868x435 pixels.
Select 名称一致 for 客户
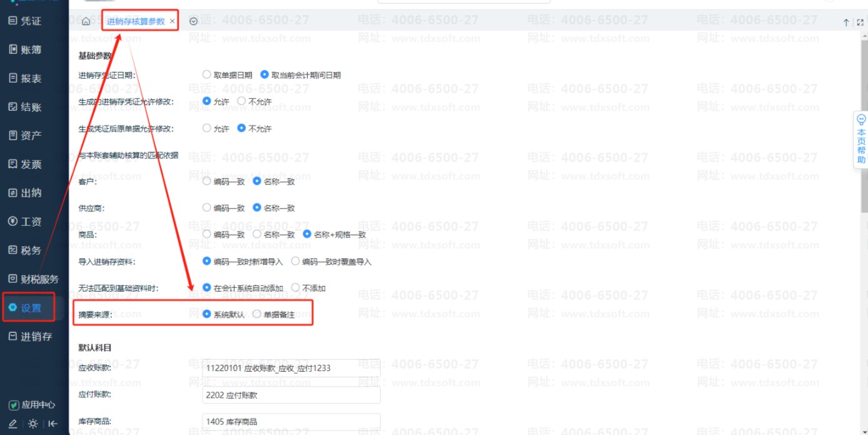(x=274, y=182)
